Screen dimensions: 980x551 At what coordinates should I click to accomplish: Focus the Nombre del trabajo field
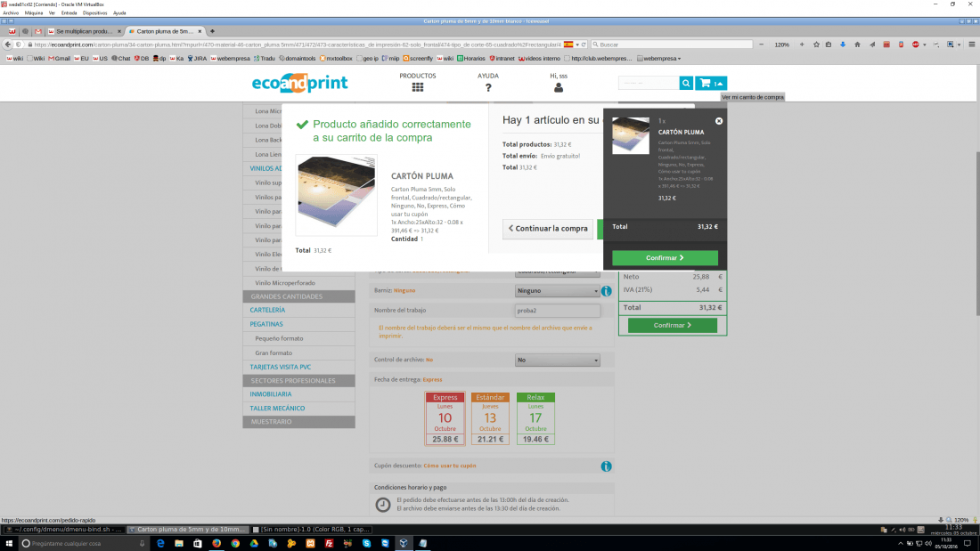point(557,311)
